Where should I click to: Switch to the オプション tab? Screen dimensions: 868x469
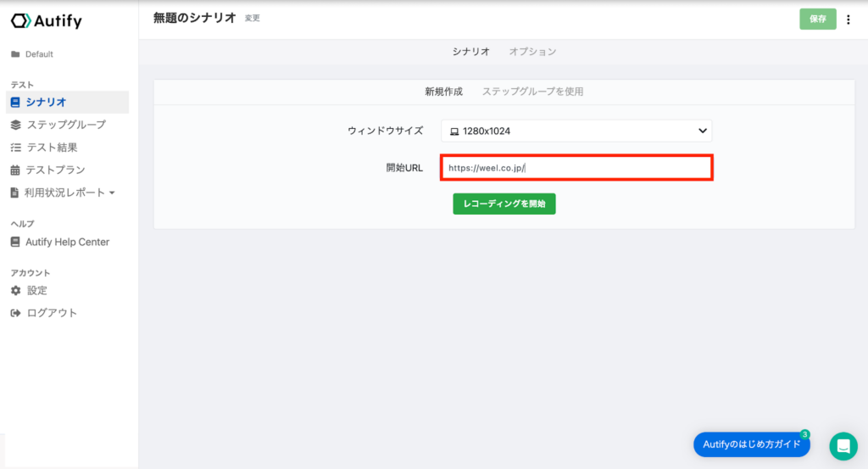pos(532,52)
